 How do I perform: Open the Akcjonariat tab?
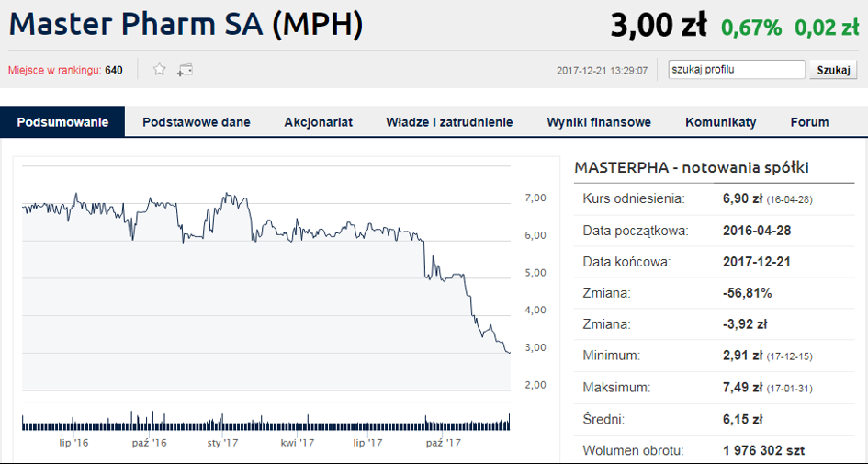coord(319,122)
